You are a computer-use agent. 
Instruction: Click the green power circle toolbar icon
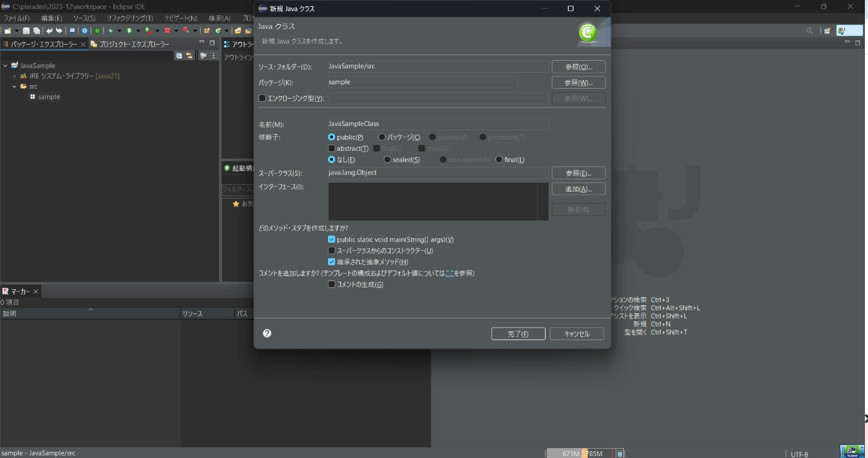(97, 30)
